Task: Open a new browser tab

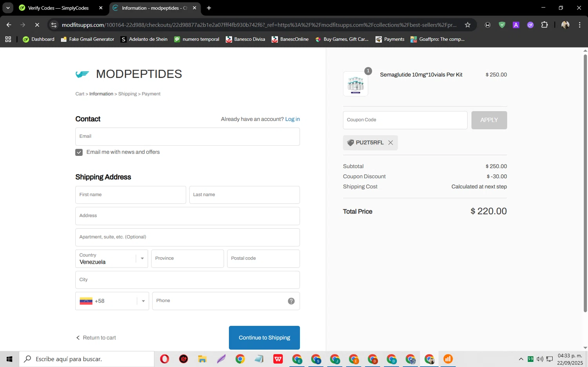Action: tap(209, 8)
